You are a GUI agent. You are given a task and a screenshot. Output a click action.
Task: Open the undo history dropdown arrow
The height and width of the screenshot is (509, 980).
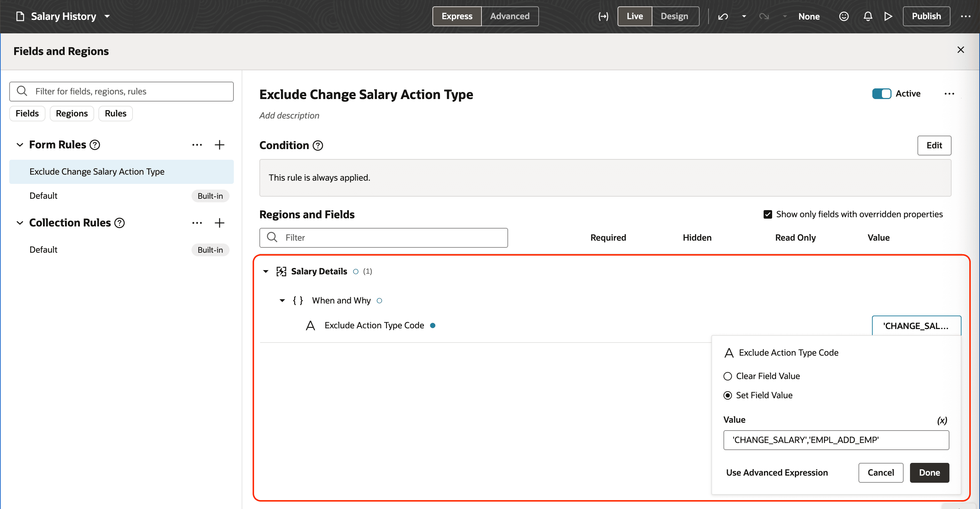tap(743, 16)
